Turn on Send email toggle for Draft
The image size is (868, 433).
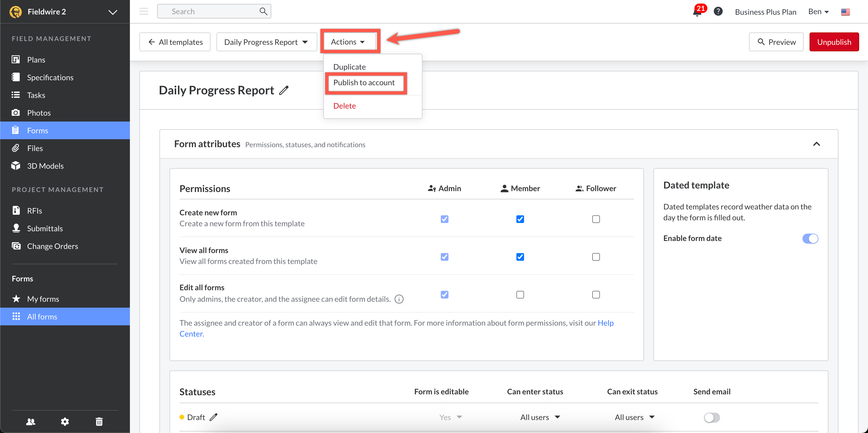(712, 417)
